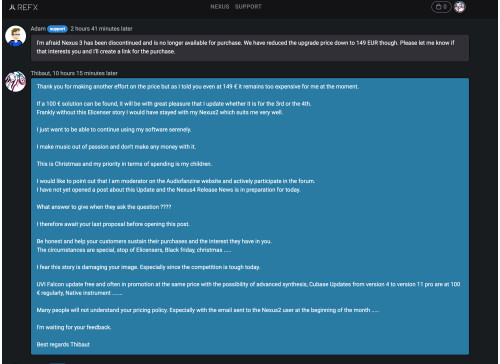500x364 pixels.
Task: Click the line 'I'm waiting for your feedback'
Action: [x=74, y=327]
